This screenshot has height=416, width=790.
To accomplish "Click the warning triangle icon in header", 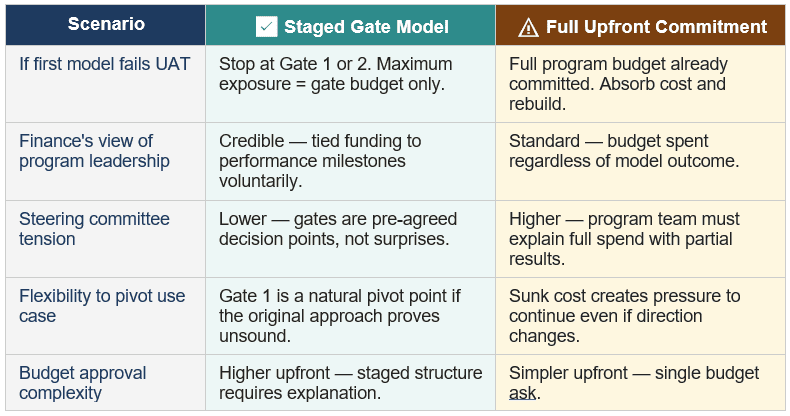I will [529, 28].
